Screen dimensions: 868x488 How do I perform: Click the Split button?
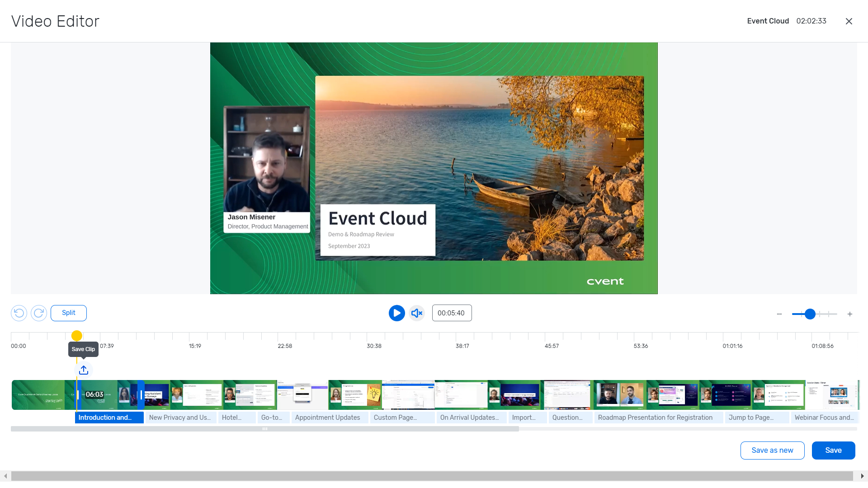click(x=69, y=313)
